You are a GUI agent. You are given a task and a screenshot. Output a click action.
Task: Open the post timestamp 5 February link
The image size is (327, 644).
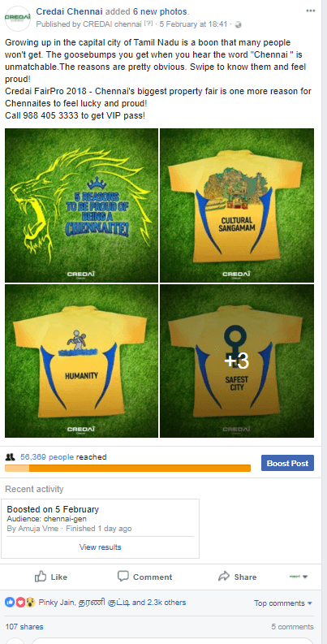pyautogui.click(x=193, y=24)
